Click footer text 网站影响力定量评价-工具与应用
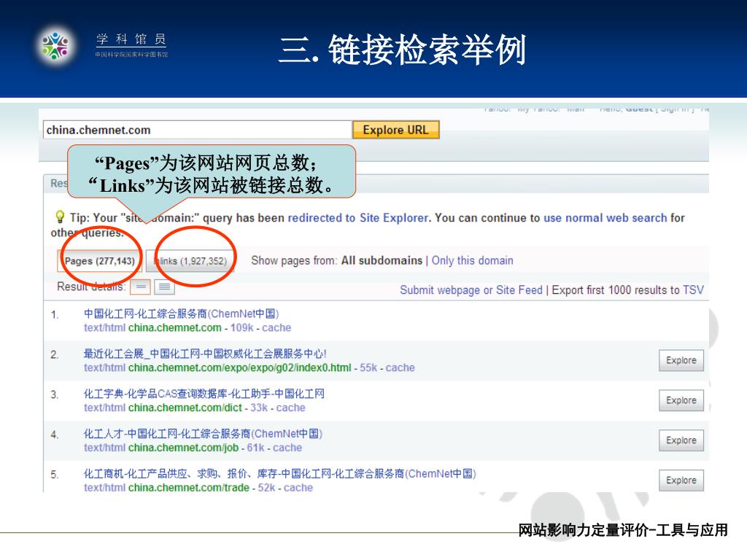 (x=623, y=529)
